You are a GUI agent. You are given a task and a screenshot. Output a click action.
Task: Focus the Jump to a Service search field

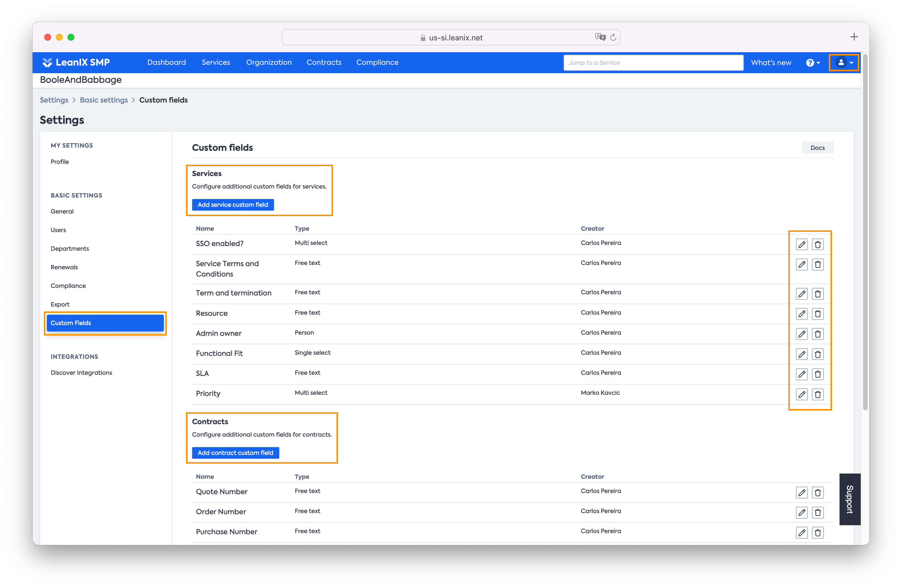click(653, 62)
